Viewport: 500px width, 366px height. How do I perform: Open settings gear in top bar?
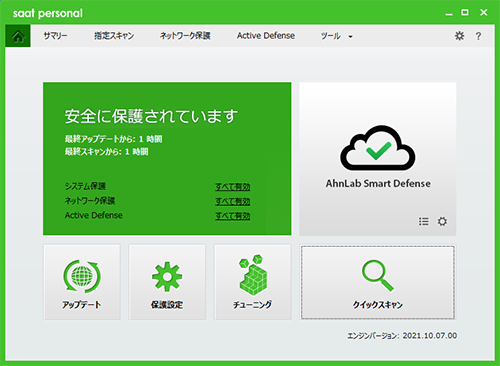click(460, 36)
